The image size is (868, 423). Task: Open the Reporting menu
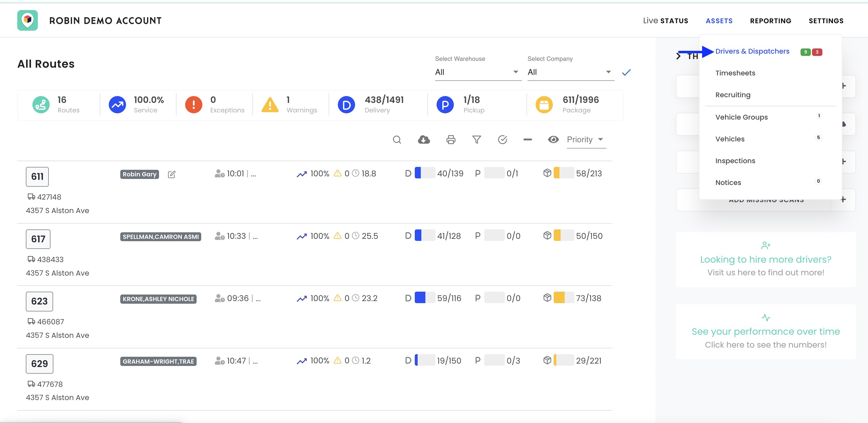click(771, 21)
